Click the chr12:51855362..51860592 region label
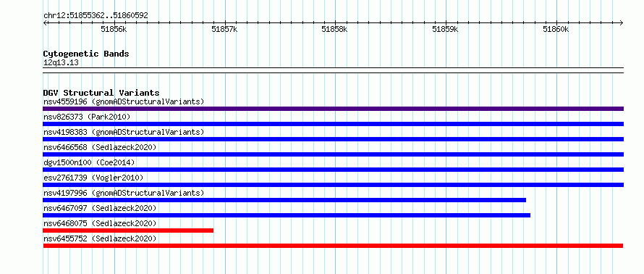Image resolution: width=644 pixels, height=274 pixels. pos(96,16)
